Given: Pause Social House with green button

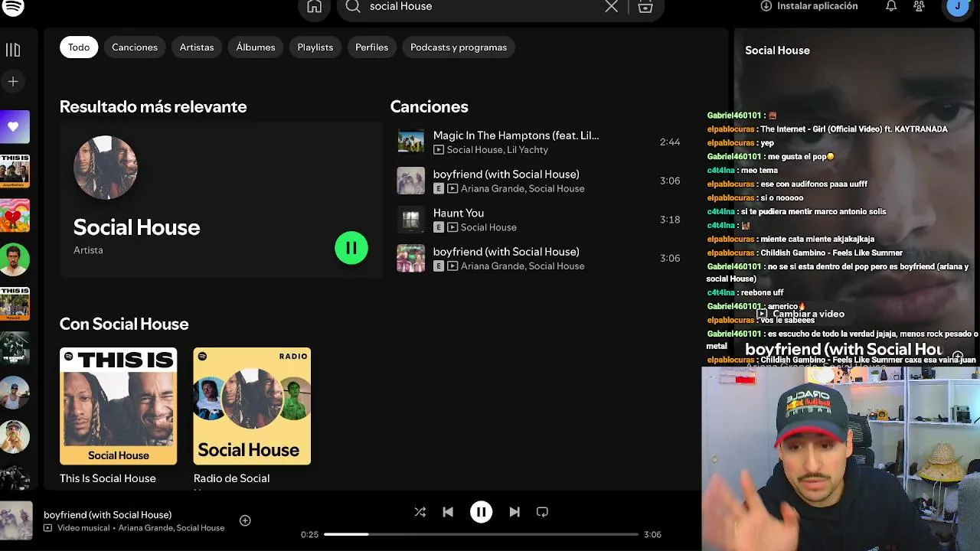Looking at the screenshot, I should [351, 248].
